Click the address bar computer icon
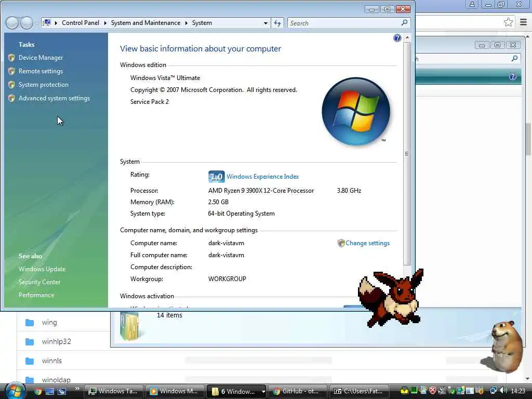The image size is (532, 399). pos(47,23)
